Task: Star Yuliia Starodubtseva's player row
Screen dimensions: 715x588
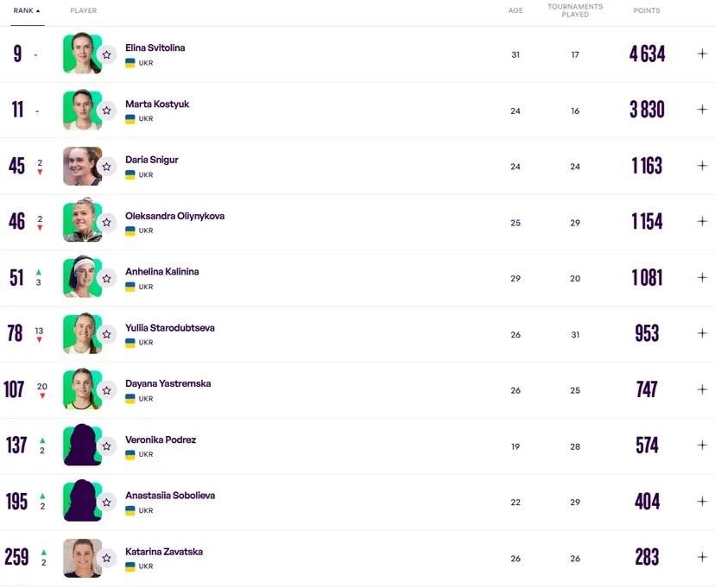Action: click(106, 334)
